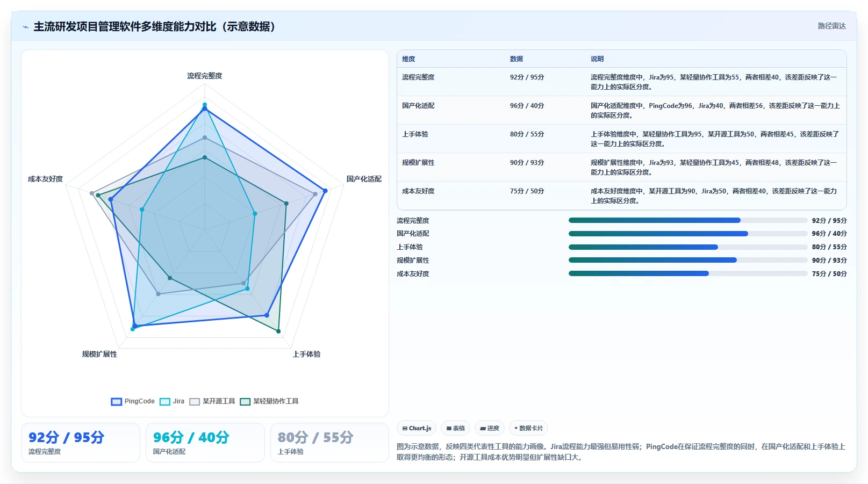The height and width of the screenshot is (484, 868).
Task: Click the table description starting 规模扩展性维度中
Action: pos(714,168)
